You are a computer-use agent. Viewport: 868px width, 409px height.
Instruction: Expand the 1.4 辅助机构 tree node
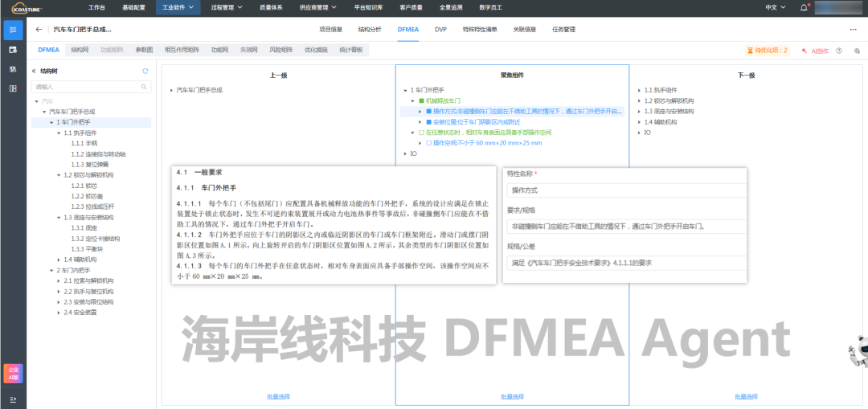pyautogui.click(x=58, y=260)
